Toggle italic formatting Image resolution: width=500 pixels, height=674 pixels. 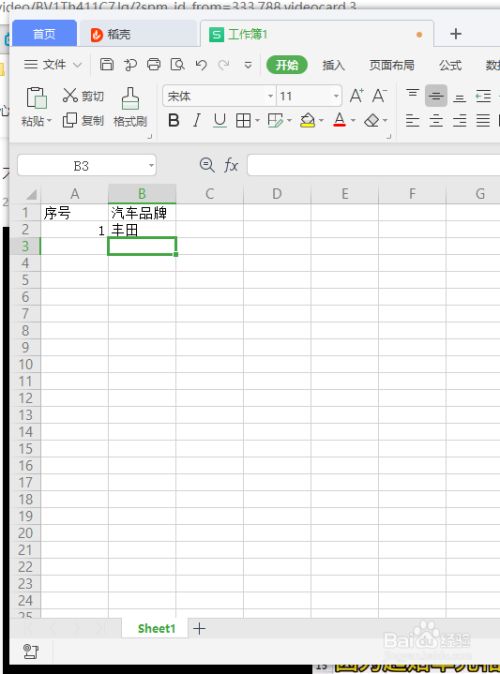196,120
